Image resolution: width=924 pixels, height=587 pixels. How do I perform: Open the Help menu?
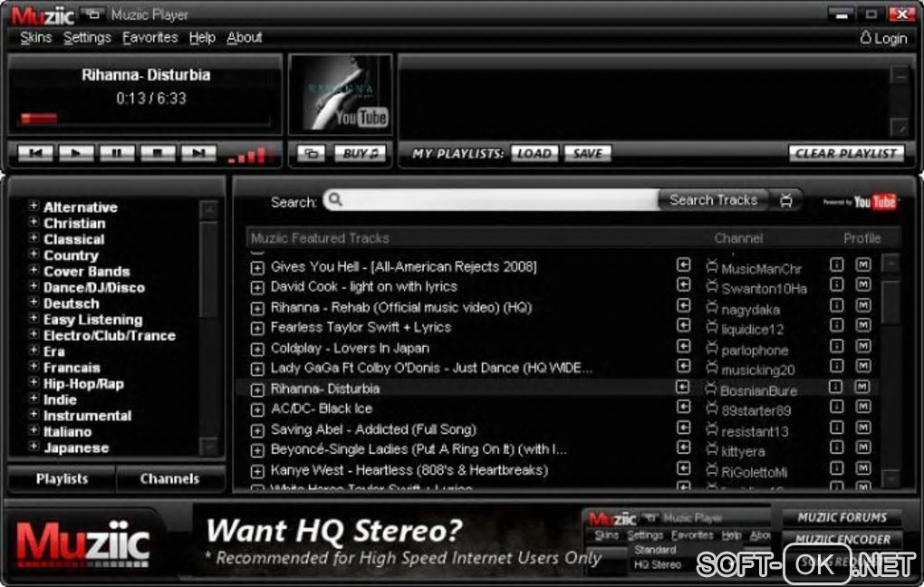click(202, 38)
